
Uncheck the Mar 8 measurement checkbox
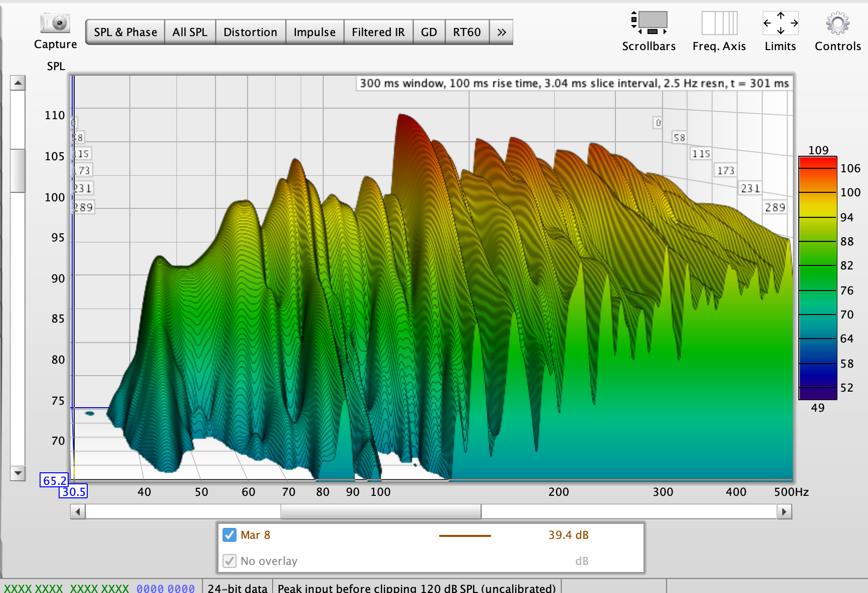click(230, 535)
